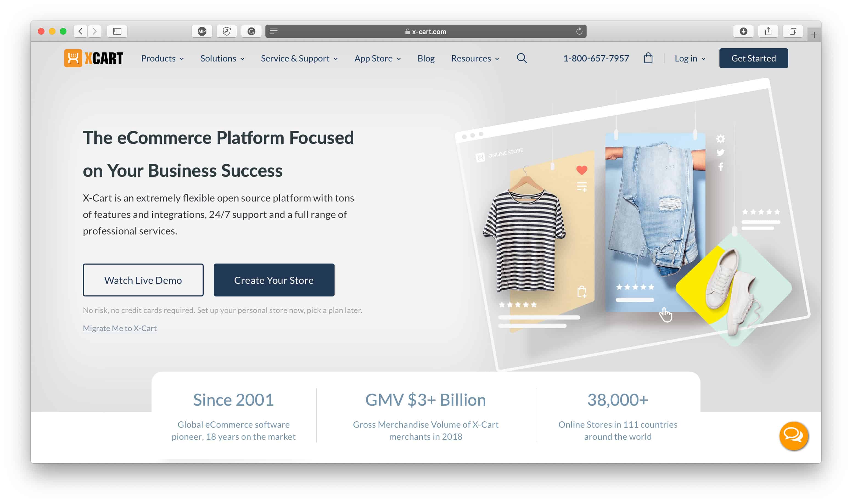Select the Blog menu item

click(x=427, y=58)
